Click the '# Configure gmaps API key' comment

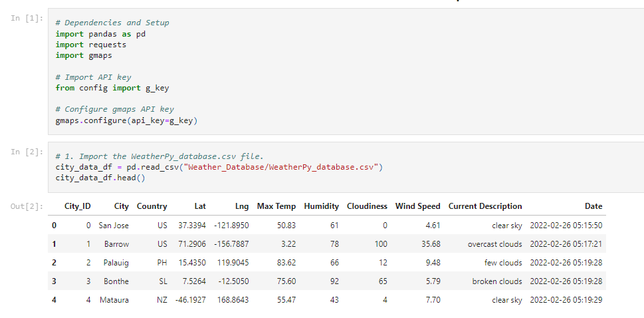114,109
